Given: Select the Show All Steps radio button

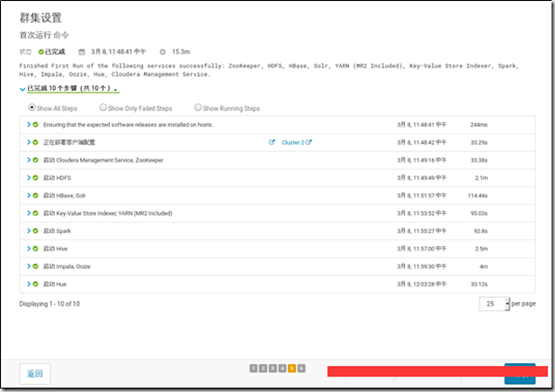Looking at the screenshot, I should click(32, 107).
